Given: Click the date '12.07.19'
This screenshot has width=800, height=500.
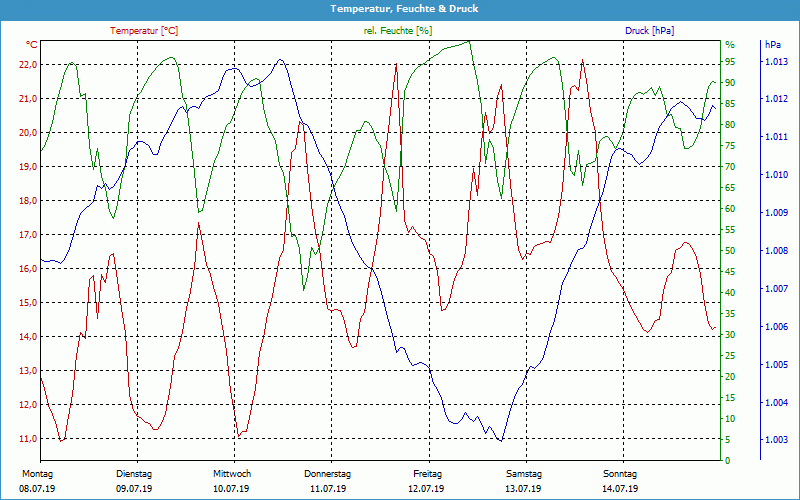Looking at the screenshot, I should tap(426, 489).
